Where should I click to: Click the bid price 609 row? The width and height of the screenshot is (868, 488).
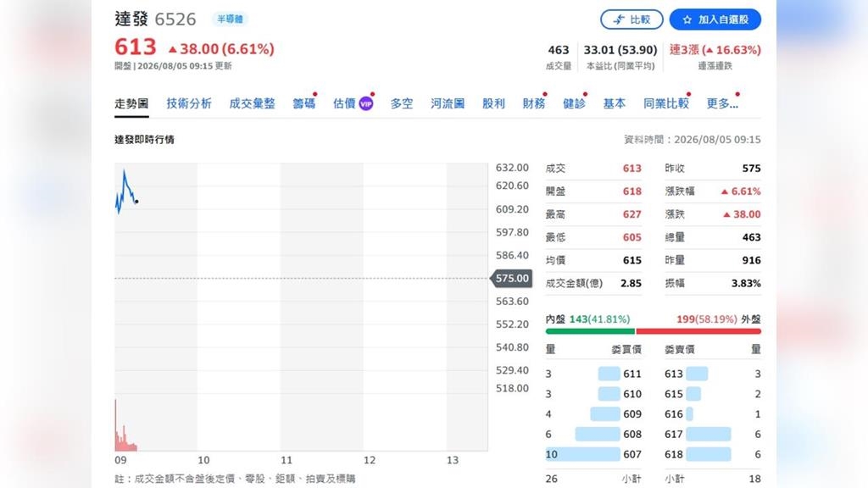click(x=593, y=413)
